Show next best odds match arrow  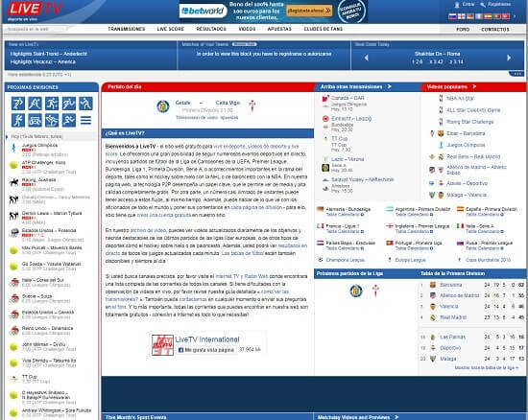coord(509,58)
